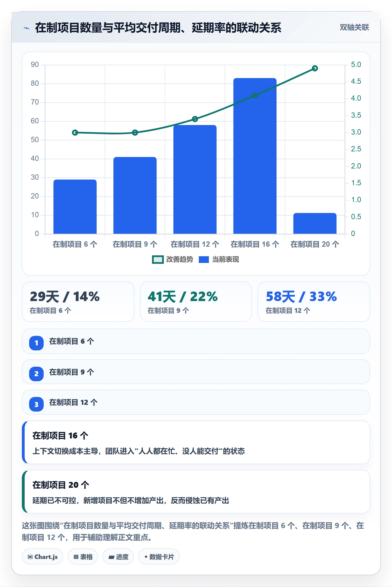The height and width of the screenshot is (587, 392).
Task: Click the blue 当前表现 legend swatch
Action: [x=204, y=260]
